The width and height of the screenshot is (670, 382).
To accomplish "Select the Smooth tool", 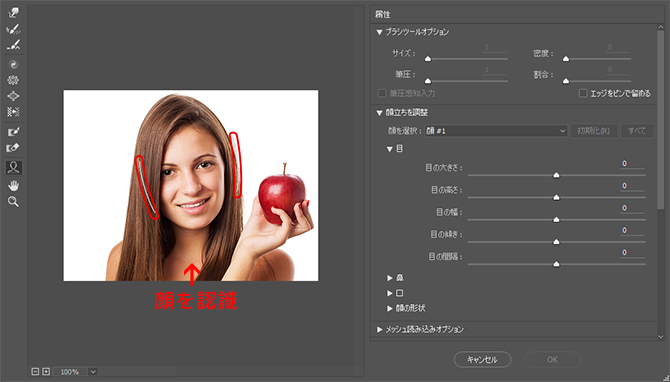I will click(13, 44).
